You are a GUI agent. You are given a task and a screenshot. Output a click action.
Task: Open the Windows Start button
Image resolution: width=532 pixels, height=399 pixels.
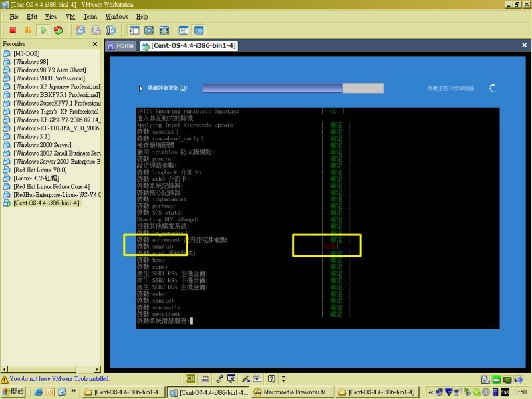click(13, 392)
